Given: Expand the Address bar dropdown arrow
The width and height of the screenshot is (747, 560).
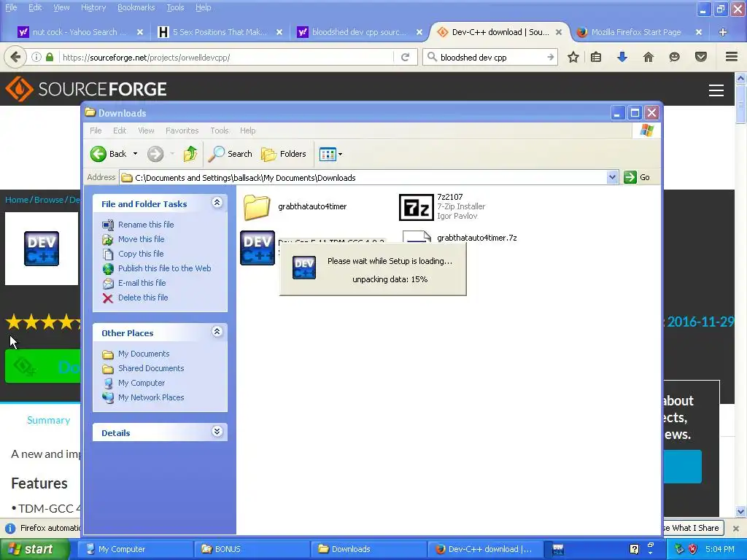Looking at the screenshot, I should point(612,178).
